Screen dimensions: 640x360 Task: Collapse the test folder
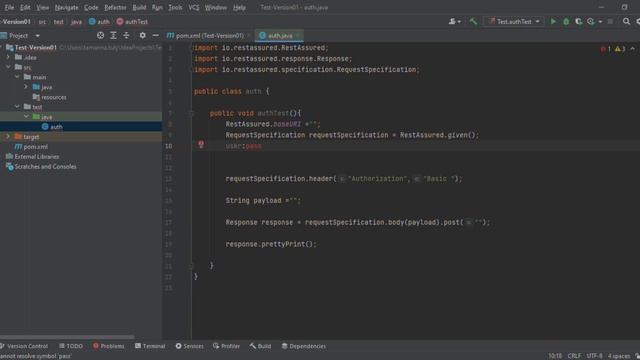click(x=17, y=107)
